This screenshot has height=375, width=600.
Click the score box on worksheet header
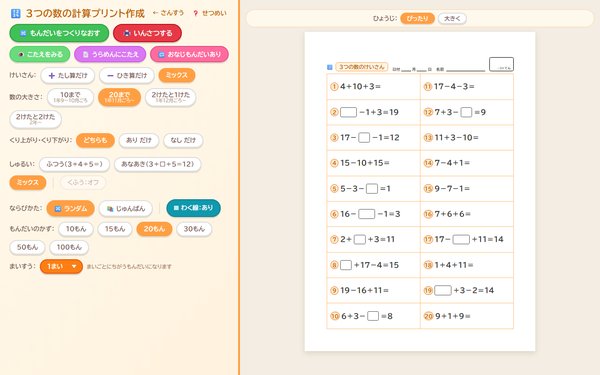[x=501, y=64]
